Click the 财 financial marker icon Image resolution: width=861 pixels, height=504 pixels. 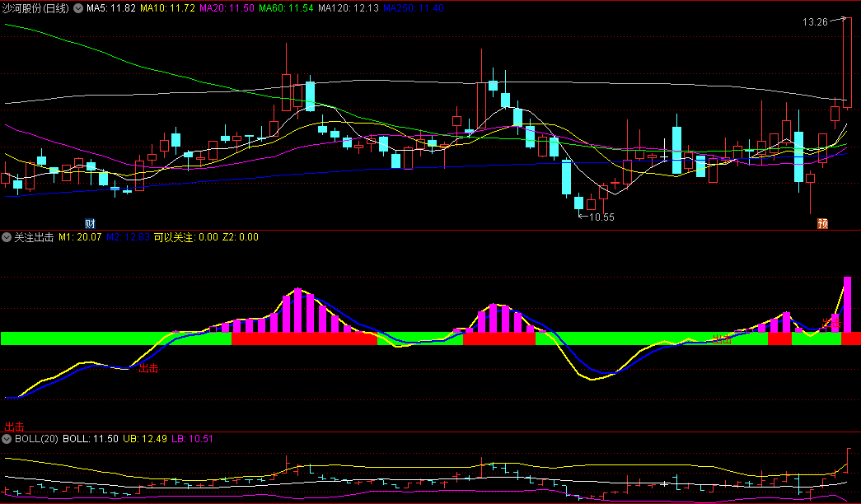(90, 223)
